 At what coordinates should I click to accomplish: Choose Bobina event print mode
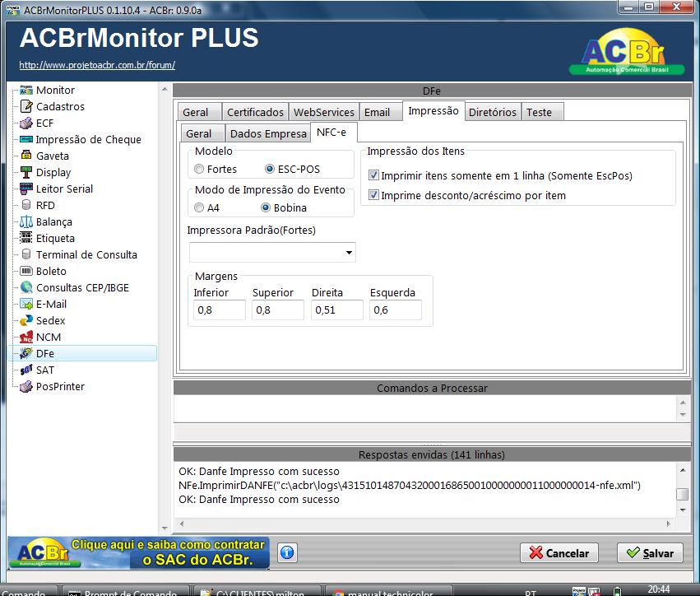[266, 207]
